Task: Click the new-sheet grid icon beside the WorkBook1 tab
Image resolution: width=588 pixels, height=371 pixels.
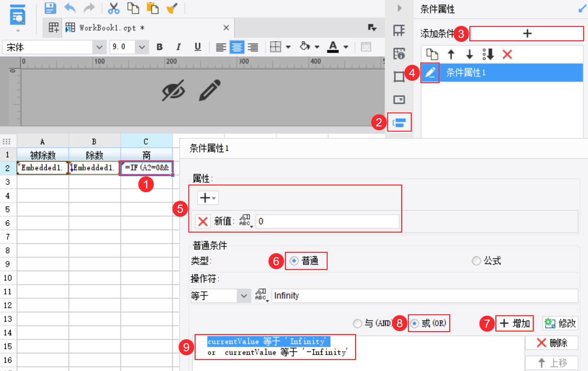Action: tap(54, 28)
